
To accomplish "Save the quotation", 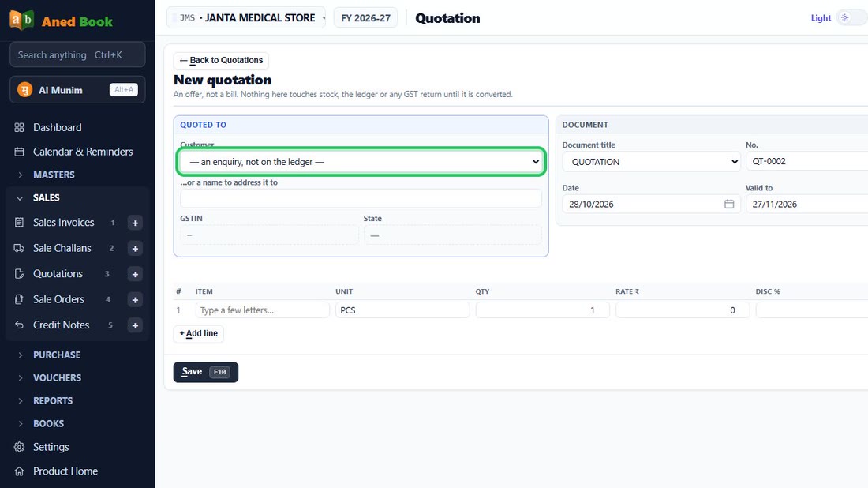I will 205,372.
